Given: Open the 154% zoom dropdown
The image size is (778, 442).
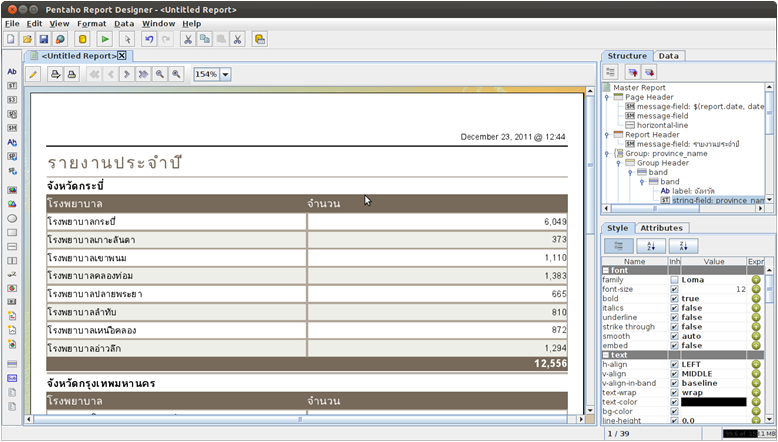Looking at the screenshot, I should coord(225,74).
